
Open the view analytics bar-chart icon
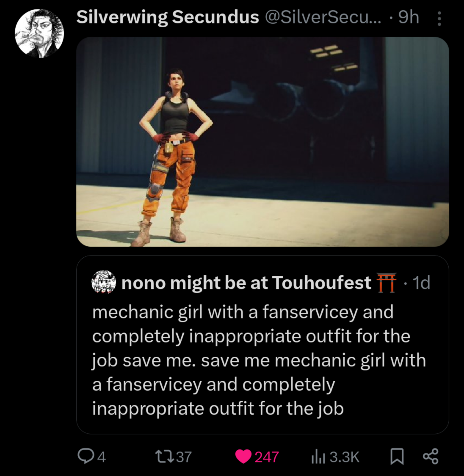coord(317,456)
